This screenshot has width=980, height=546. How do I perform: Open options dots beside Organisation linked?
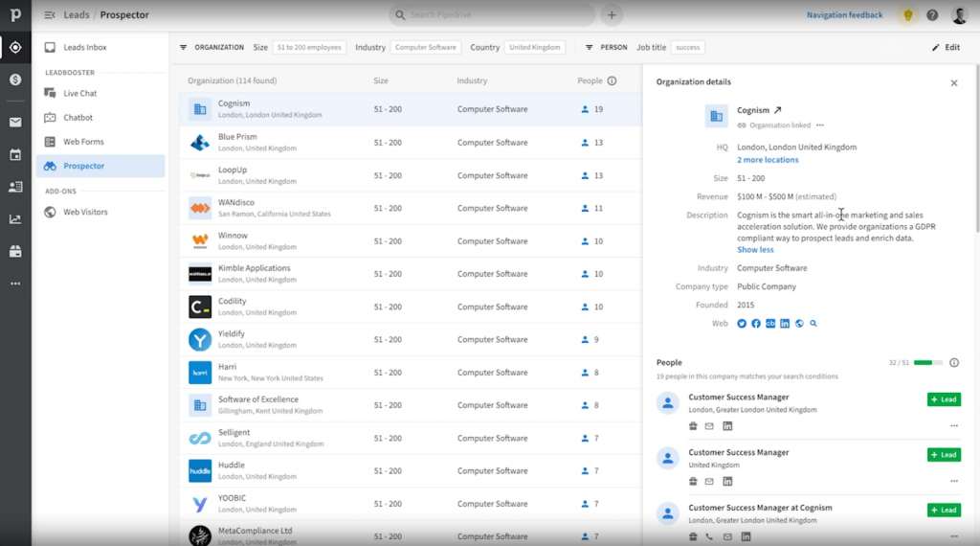pyautogui.click(x=820, y=125)
